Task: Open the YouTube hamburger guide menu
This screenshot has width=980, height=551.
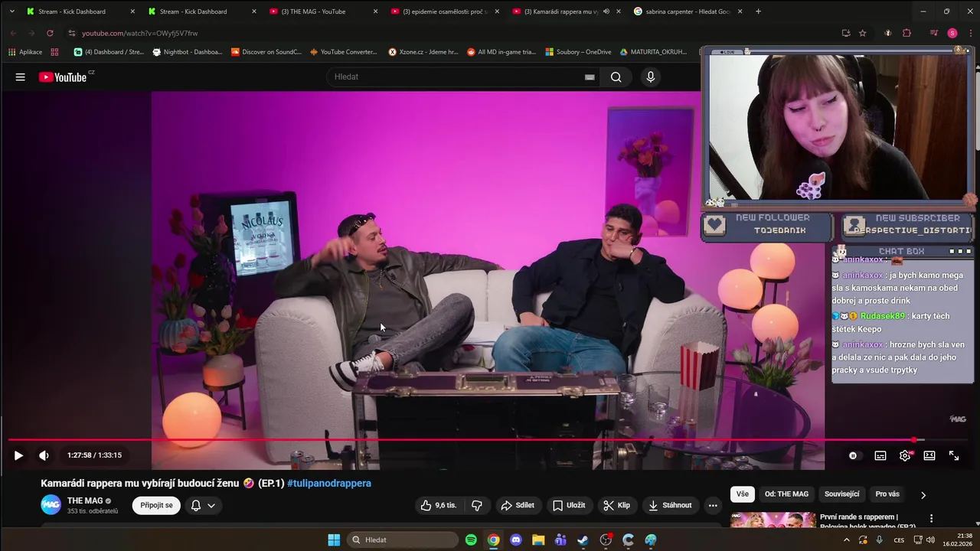Action: point(20,77)
